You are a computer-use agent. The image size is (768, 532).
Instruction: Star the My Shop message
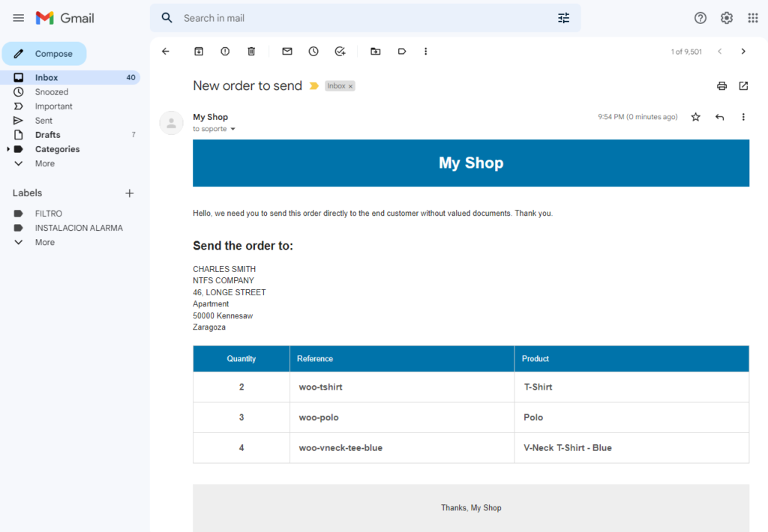point(695,117)
